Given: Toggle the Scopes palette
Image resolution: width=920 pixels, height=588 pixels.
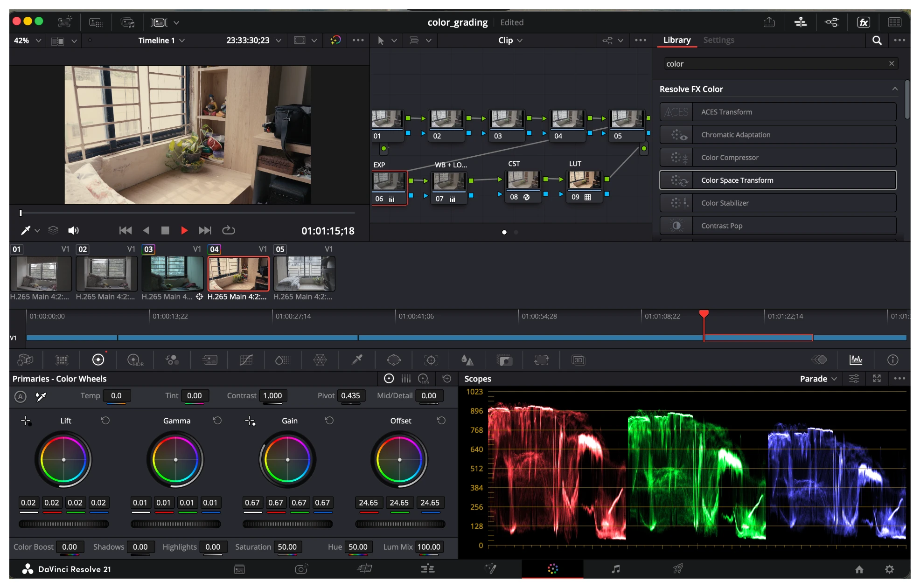Looking at the screenshot, I should pyautogui.click(x=856, y=360).
